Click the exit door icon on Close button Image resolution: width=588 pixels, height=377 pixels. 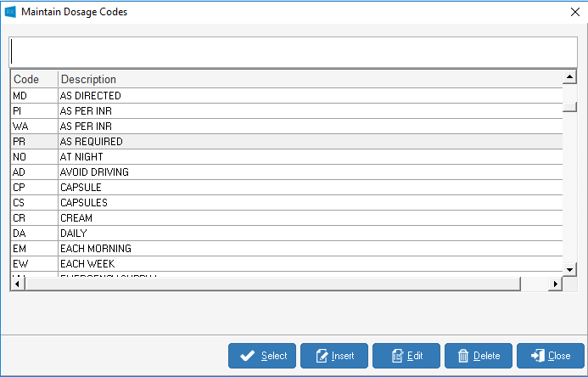click(x=538, y=356)
